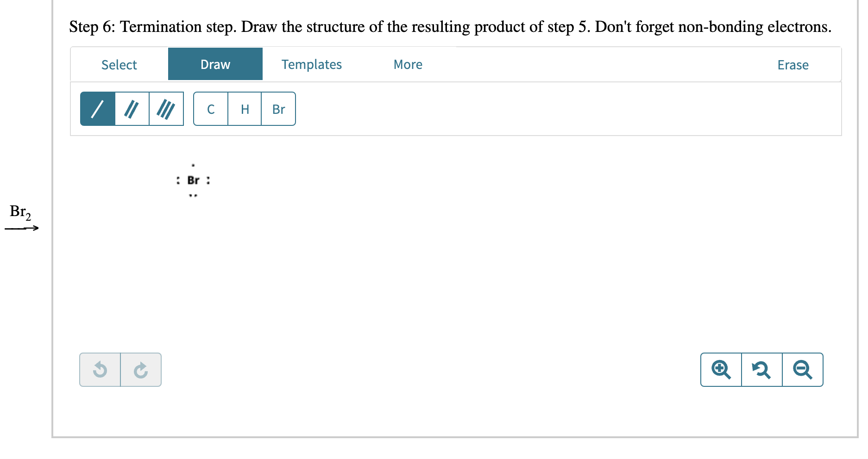This screenshot has height=459, width=868.
Task: Open the Templates tab
Action: click(311, 64)
